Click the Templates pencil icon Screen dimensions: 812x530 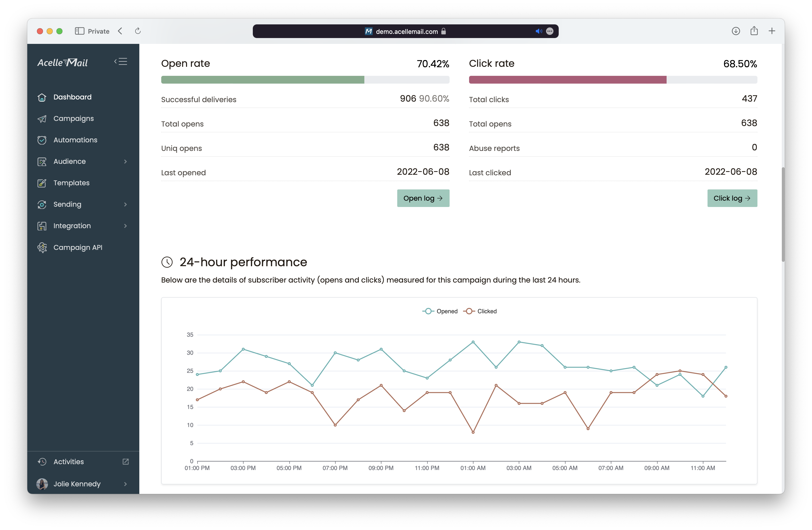point(42,183)
